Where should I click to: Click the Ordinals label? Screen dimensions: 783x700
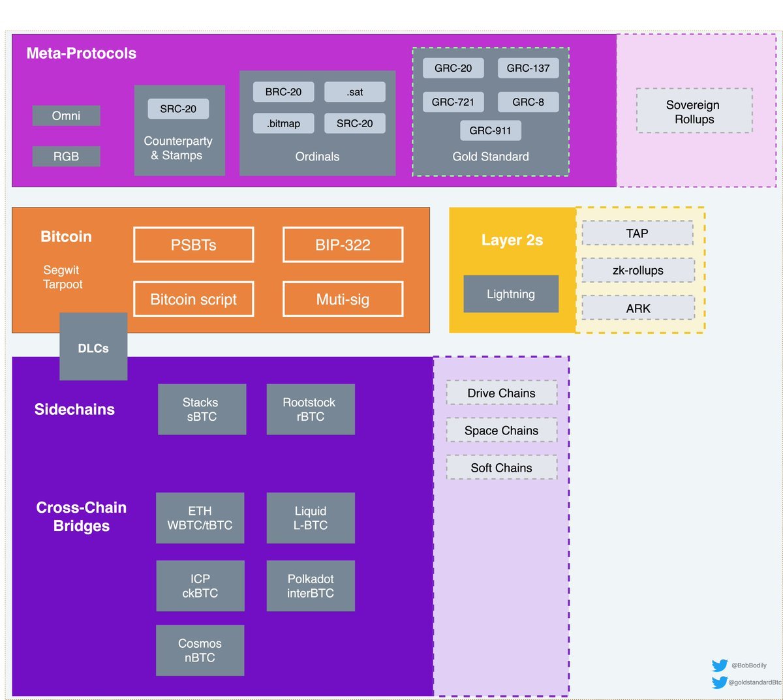pyautogui.click(x=317, y=157)
